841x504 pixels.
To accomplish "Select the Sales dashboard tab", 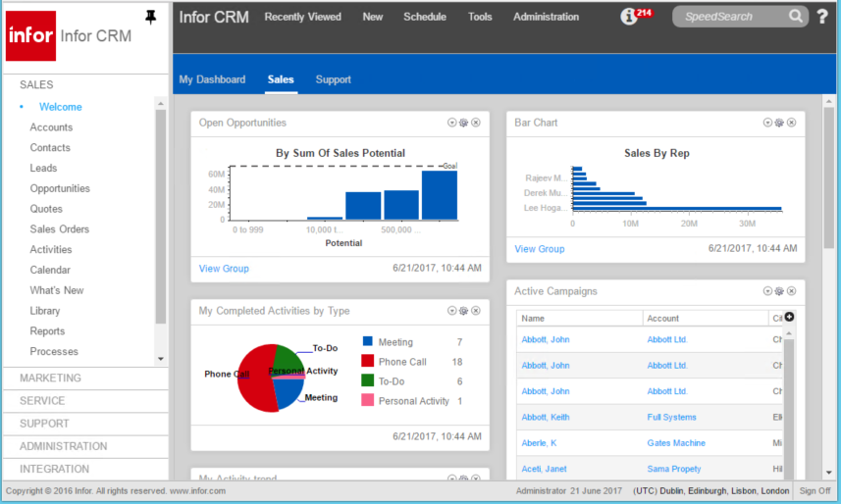I will (281, 79).
